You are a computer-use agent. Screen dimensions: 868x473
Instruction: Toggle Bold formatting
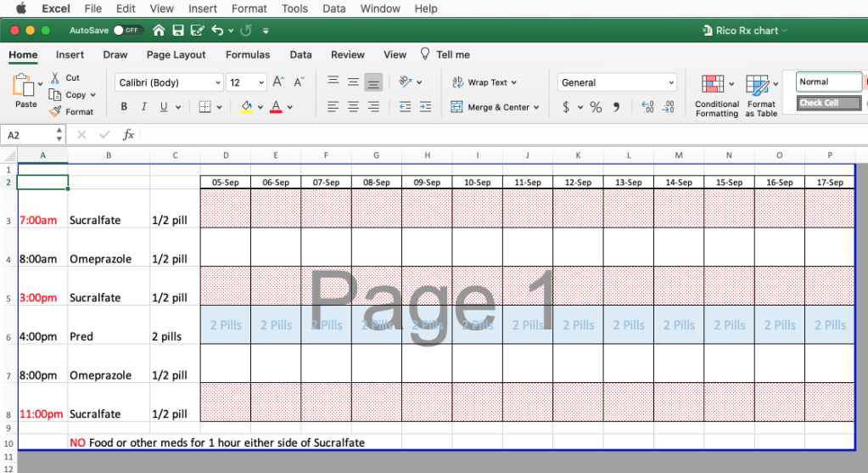[x=124, y=107]
